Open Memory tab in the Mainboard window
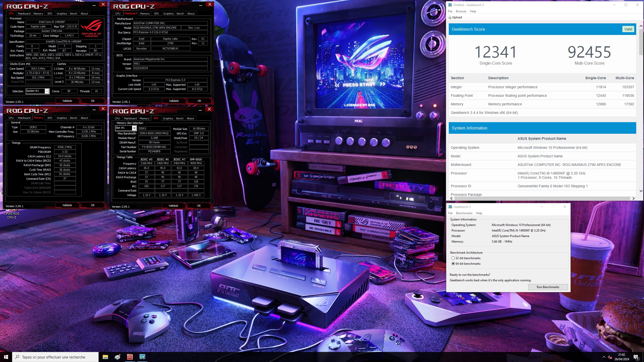Image resolution: width=644 pixels, height=362 pixels. 145,14
